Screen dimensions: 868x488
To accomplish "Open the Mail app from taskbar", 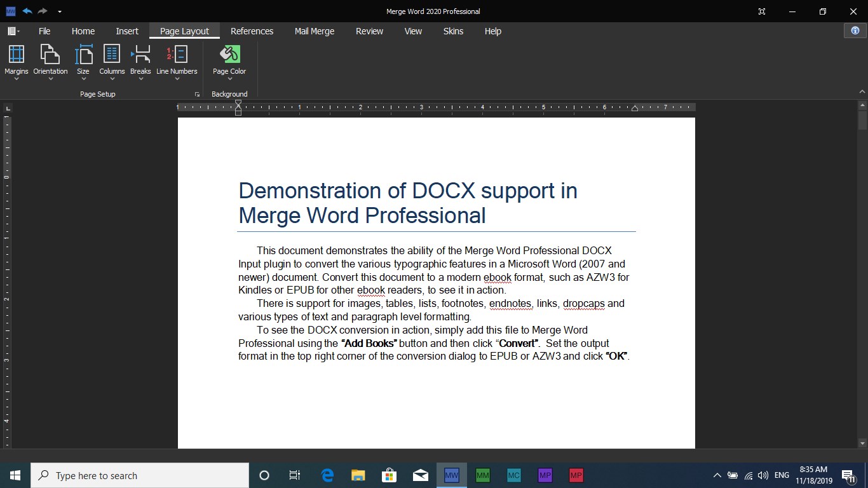I will tap(420, 475).
